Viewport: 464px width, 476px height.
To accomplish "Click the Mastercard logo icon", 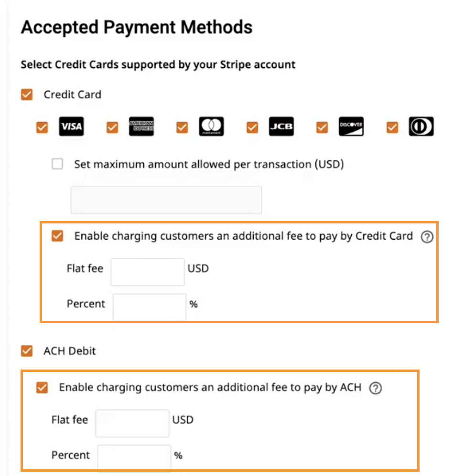I will pos(212,127).
